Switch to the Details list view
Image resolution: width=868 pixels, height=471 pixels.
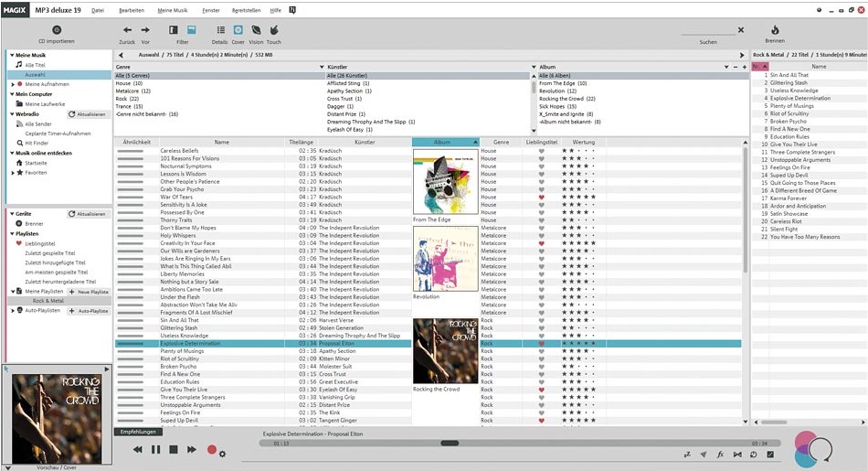pos(220,30)
